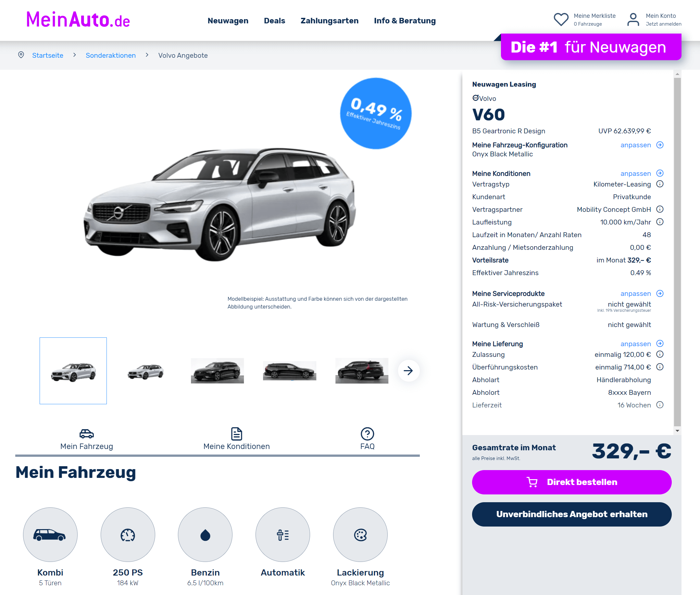Click the Lackierung palette icon
This screenshot has width=700, height=595.
(x=360, y=535)
